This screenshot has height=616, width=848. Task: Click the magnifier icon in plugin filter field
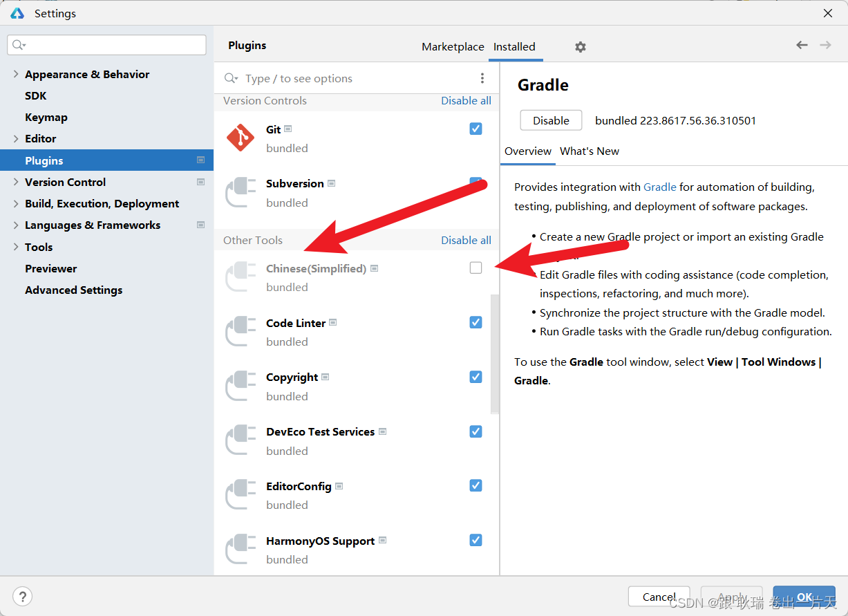pos(231,79)
